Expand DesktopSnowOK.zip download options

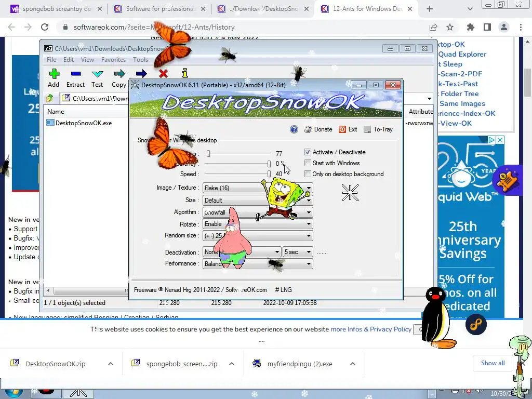click(x=111, y=364)
